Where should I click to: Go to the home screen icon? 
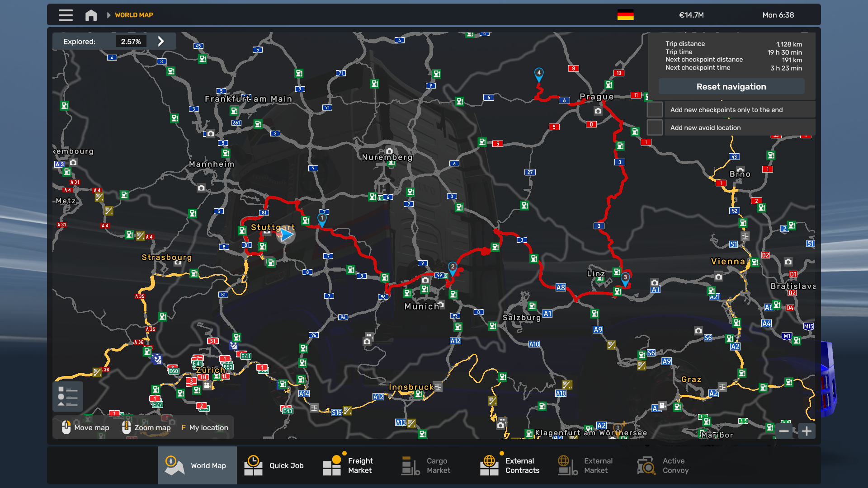click(x=91, y=15)
